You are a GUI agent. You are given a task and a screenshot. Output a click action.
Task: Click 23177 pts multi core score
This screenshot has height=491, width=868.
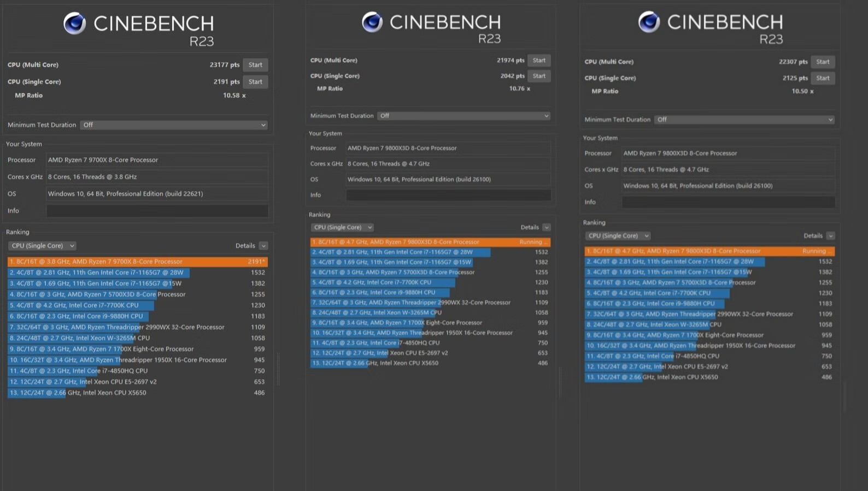click(x=225, y=65)
